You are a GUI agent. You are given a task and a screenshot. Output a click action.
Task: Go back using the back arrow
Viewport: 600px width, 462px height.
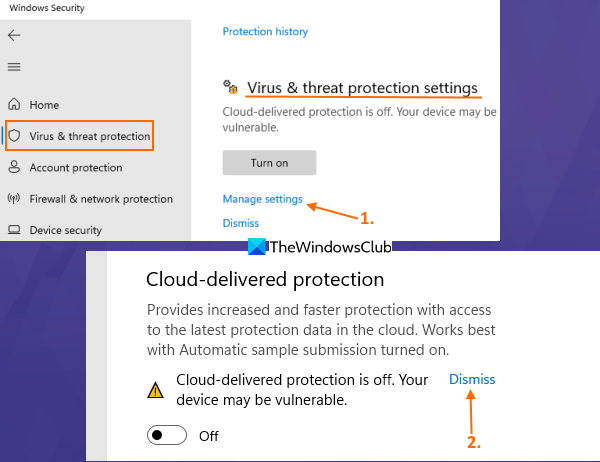point(14,35)
